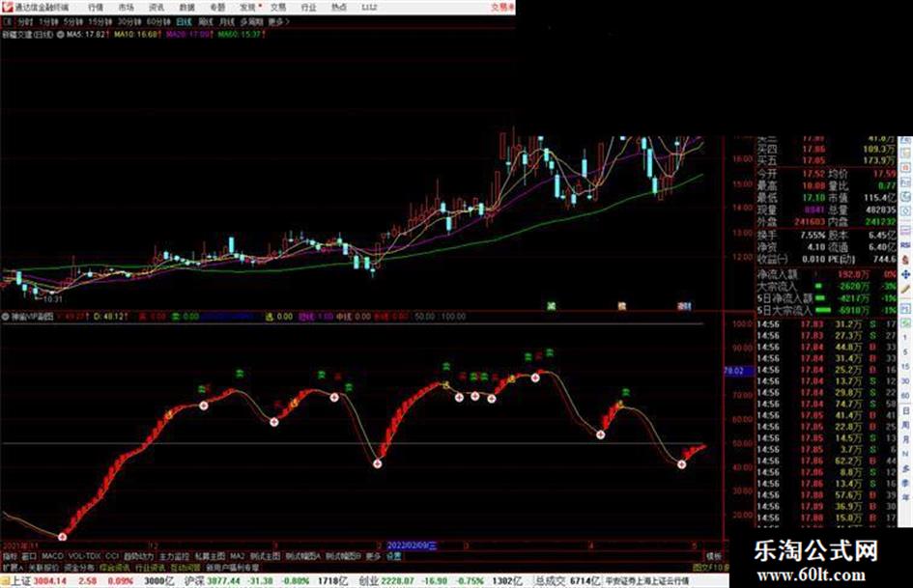Switch to 1分钟 period

pos(48,21)
